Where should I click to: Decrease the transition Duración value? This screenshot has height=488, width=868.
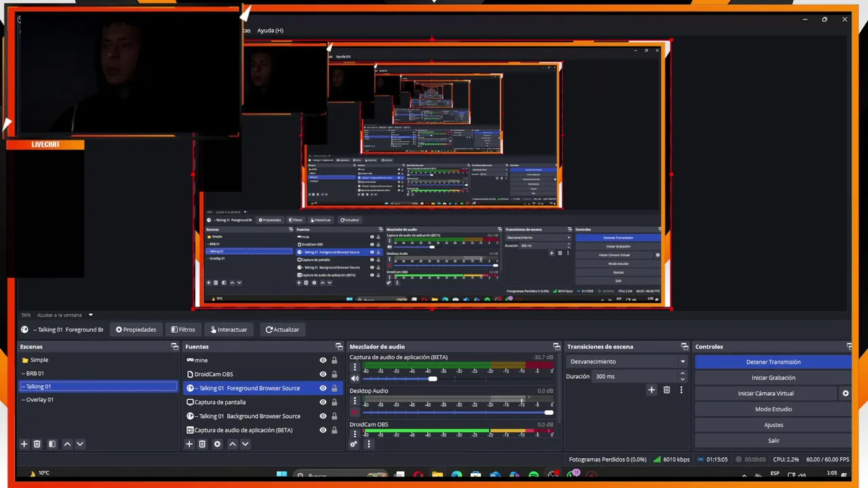(682, 380)
